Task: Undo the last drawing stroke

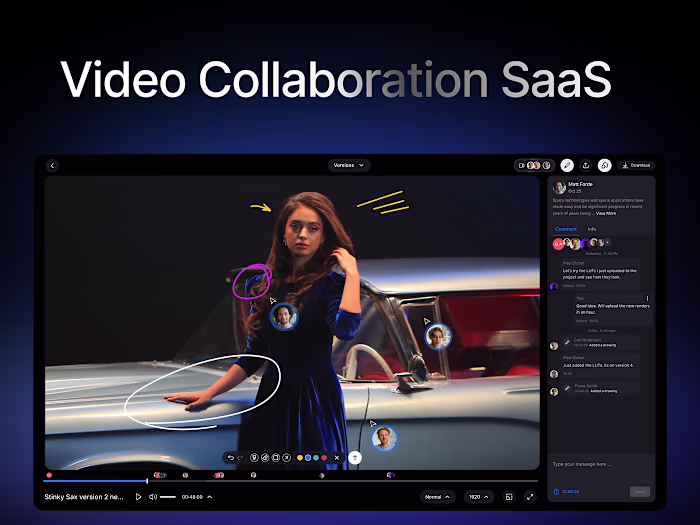Action: point(231,458)
